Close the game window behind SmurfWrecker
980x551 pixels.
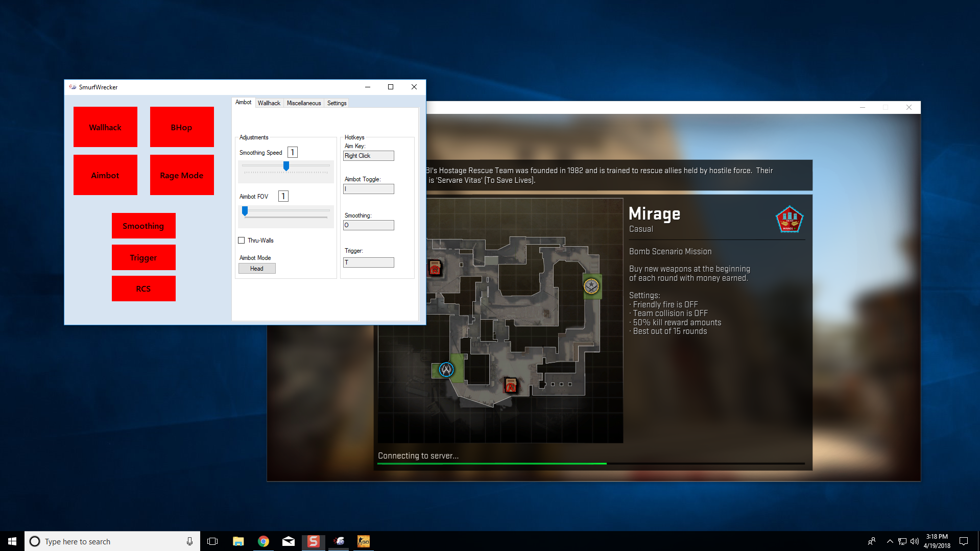point(909,107)
